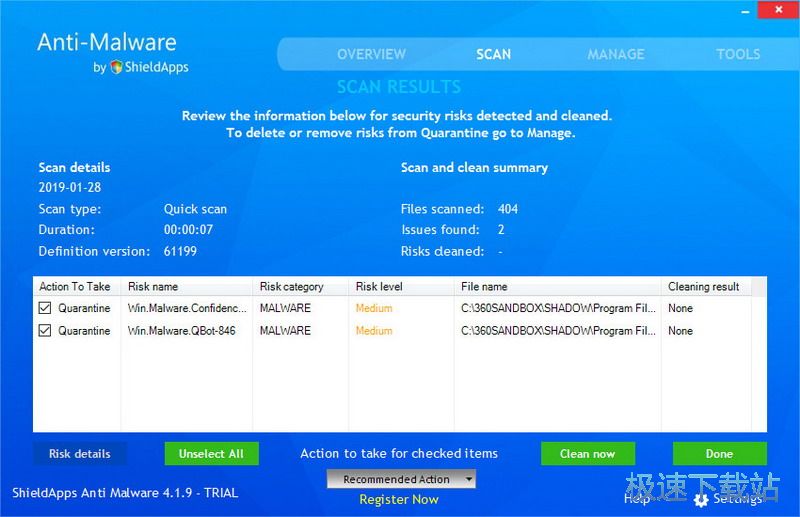Screen dimensions: 800x517
Task: Click the ShieldApps shield logo icon
Action: tap(116, 67)
